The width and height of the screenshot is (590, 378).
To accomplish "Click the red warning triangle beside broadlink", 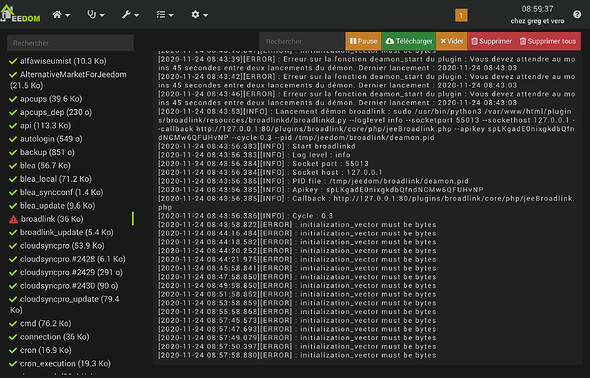I will pos(14,219).
